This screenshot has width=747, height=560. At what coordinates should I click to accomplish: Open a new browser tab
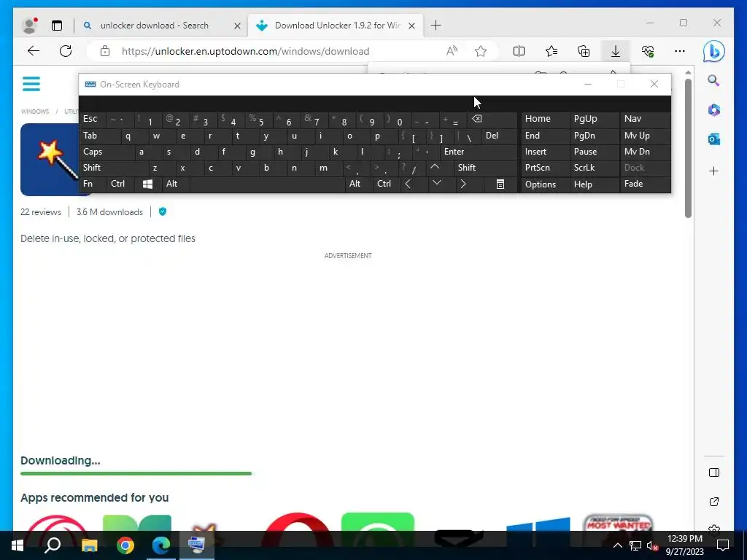click(x=436, y=26)
